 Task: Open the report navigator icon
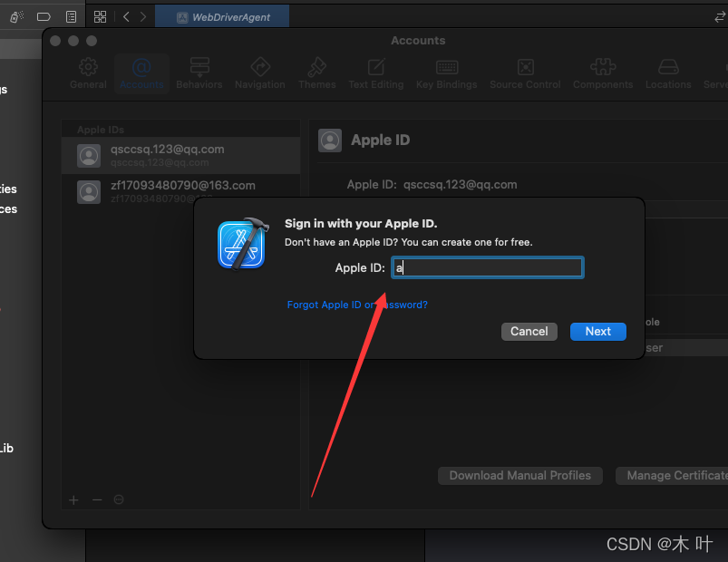(71, 17)
